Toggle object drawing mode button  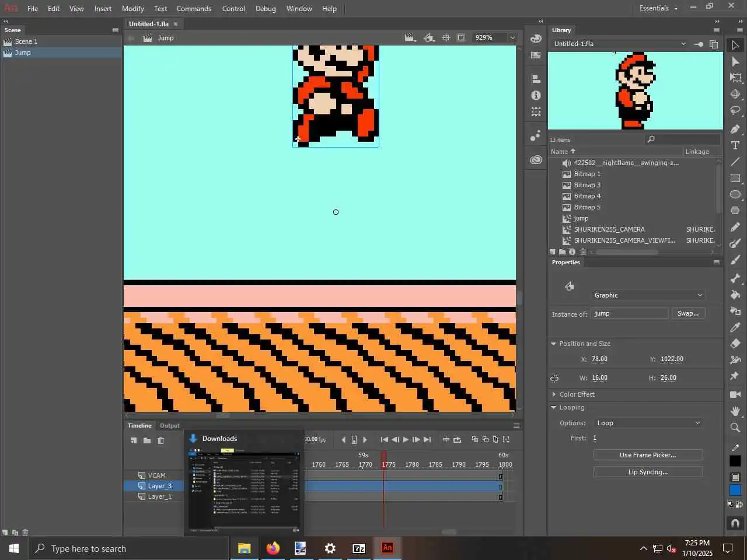pyautogui.click(x=735, y=477)
